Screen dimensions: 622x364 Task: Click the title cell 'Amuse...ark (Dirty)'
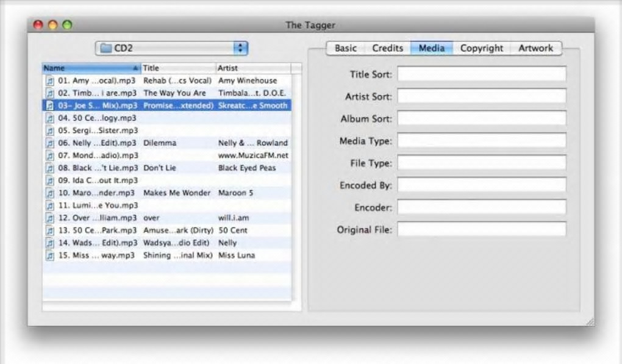click(x=178, y=230)
